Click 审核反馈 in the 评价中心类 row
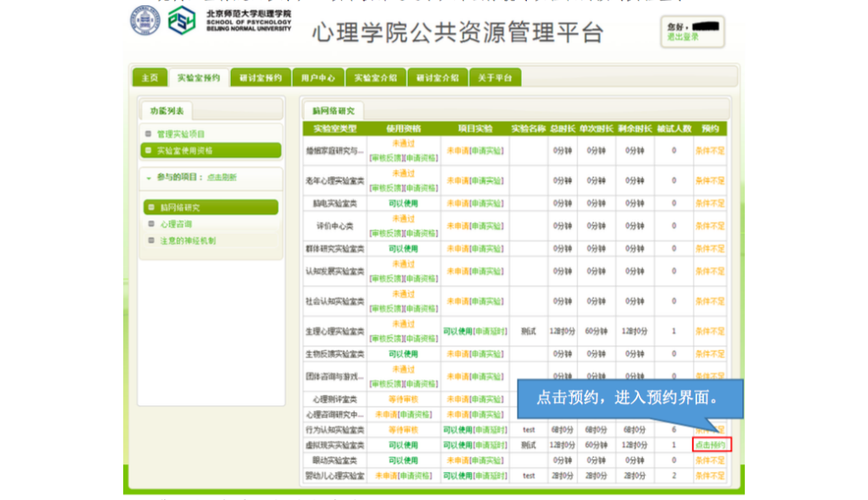The height and width of the screenshot is (500, 868). [385, 234]
